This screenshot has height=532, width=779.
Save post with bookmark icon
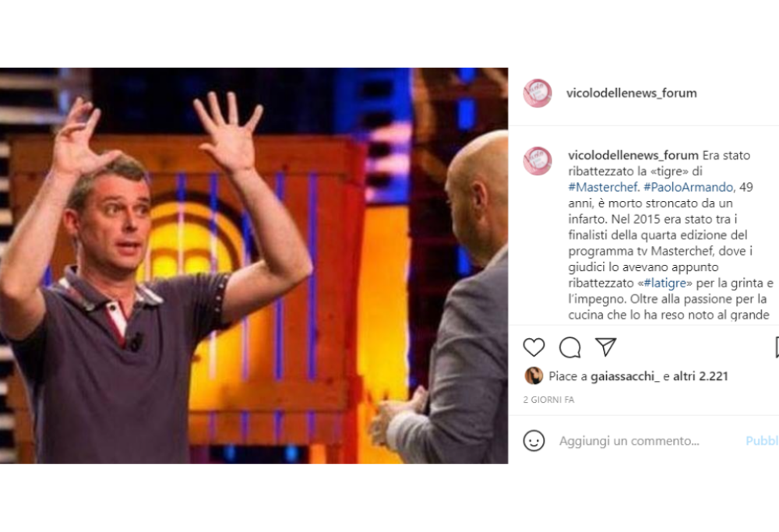(x=777, y=347)
